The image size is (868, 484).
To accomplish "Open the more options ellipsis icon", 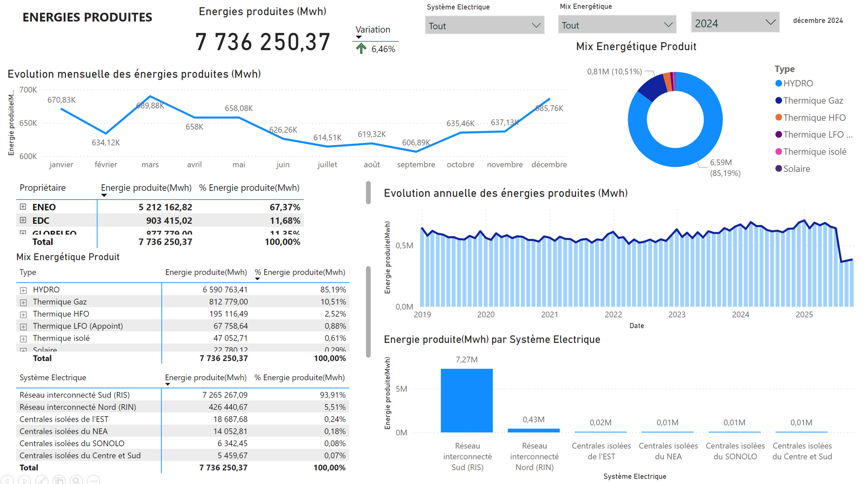I will click(x=93, y=480).
